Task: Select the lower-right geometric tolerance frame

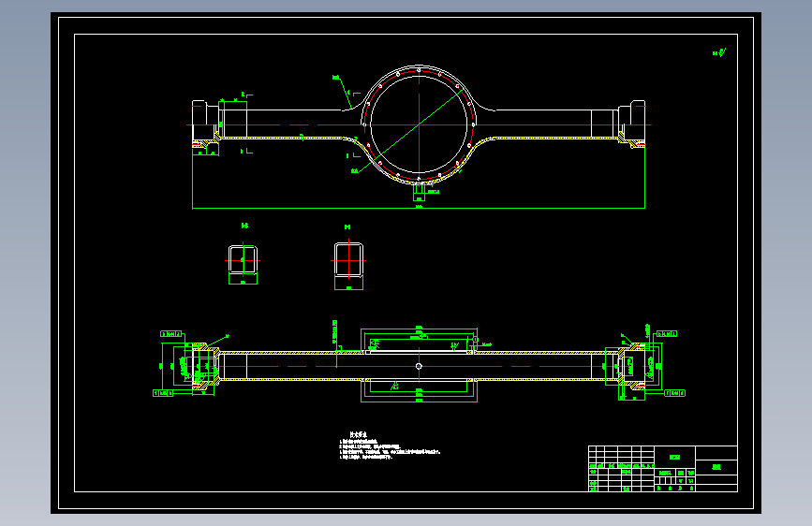Action: coord(674,393)
